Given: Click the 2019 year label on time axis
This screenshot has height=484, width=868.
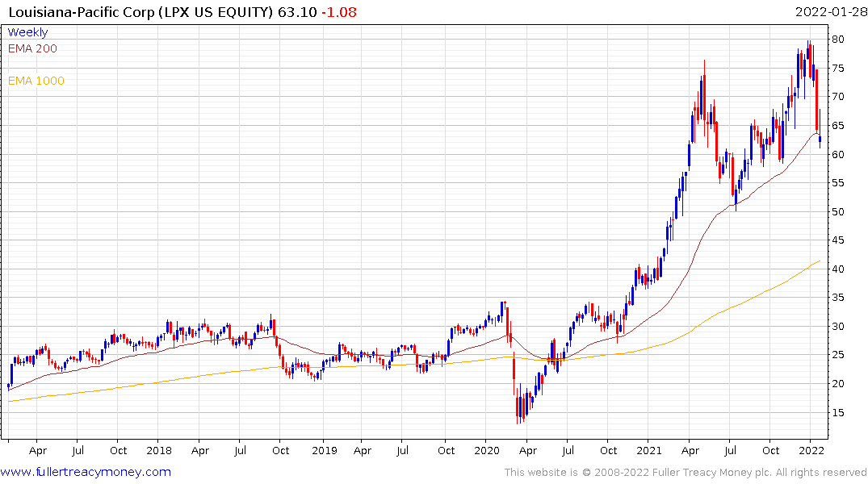Looking at the screenshot, I should [325, 450].
